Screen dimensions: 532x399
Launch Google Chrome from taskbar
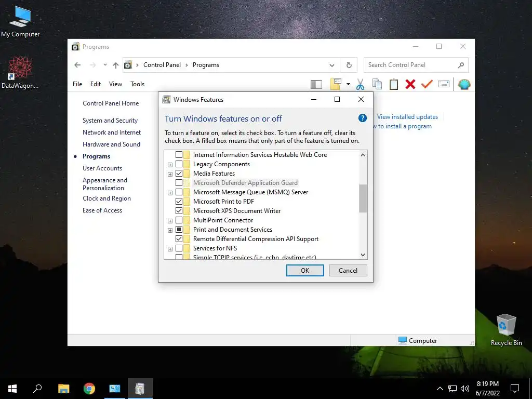pyautogui.click(x=89, y=389)
